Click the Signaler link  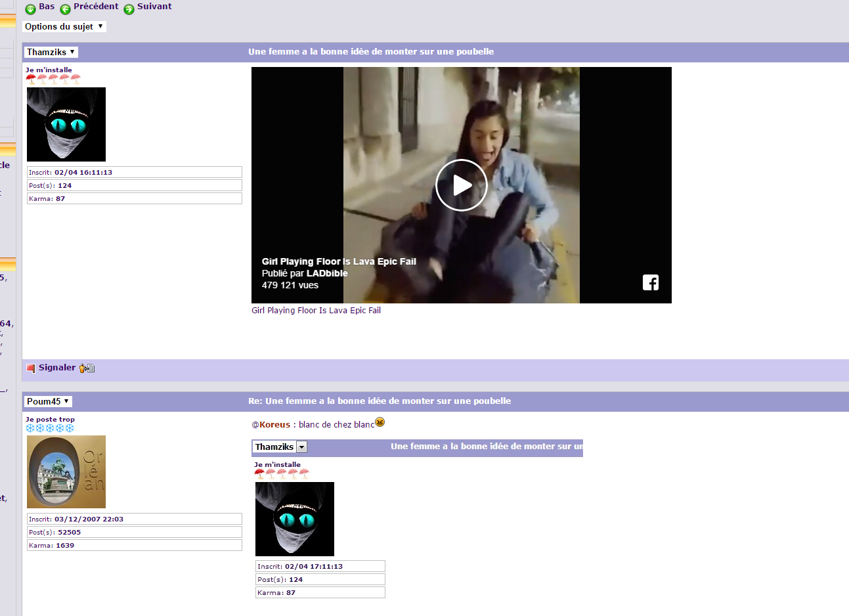click(56, 368)
